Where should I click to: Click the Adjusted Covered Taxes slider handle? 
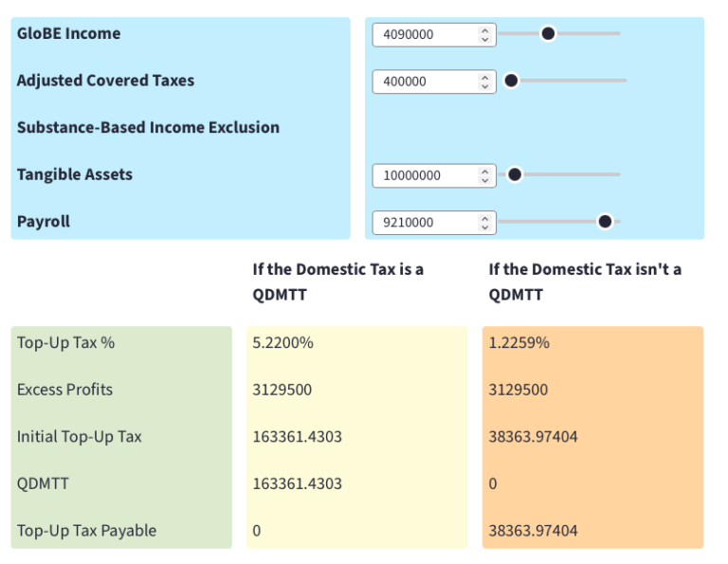pos(511,81)
